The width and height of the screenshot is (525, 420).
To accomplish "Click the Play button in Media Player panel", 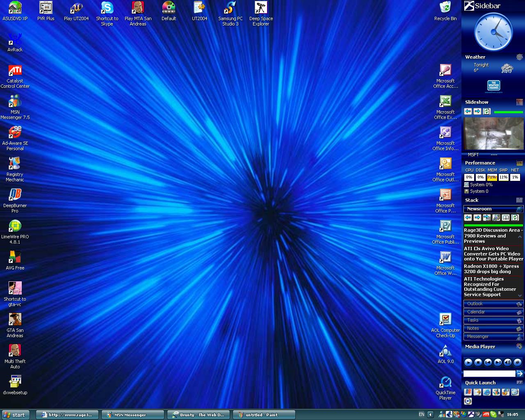I will tap(468, 362).
